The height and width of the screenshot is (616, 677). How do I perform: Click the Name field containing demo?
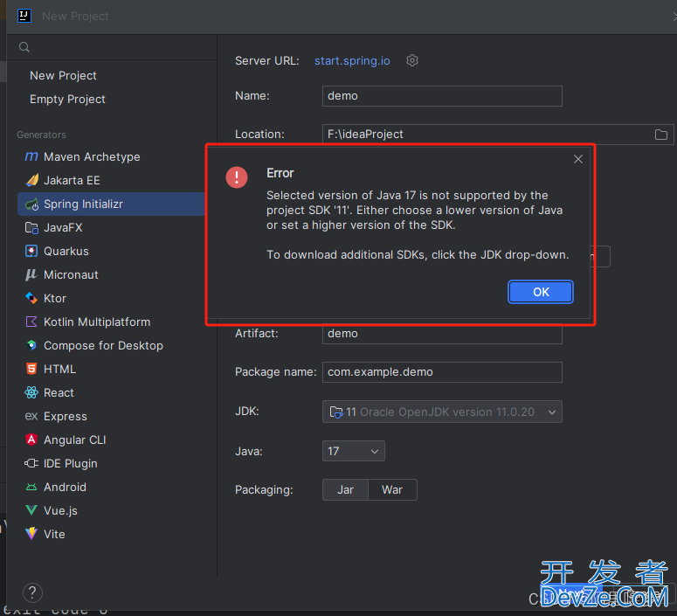(x=442, y=96)
